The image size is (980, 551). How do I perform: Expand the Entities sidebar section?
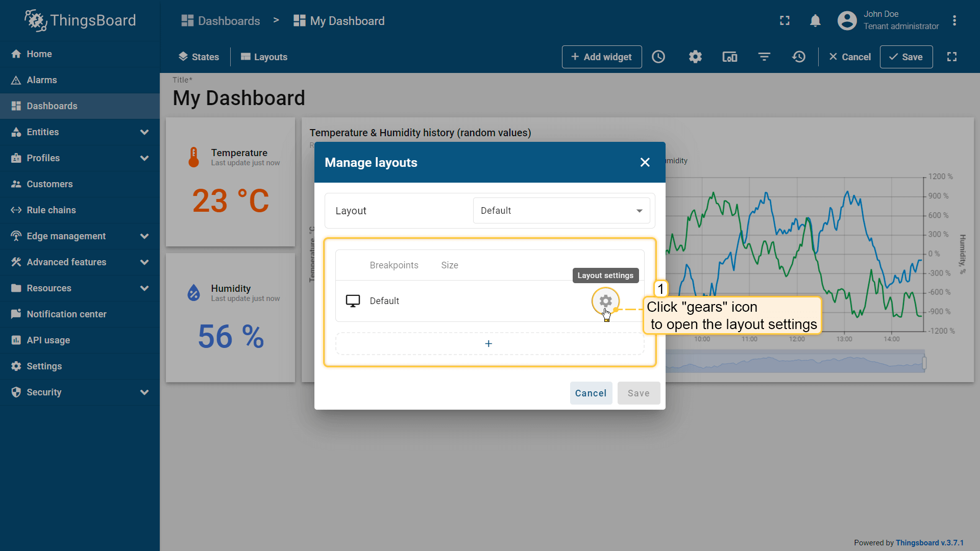[x=144, y=132]
